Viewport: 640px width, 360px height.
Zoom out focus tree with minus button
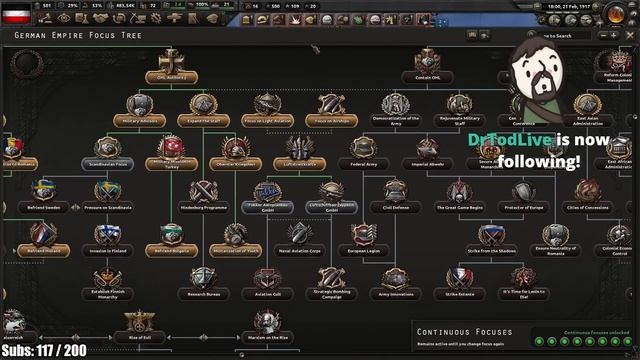(604, 36)
